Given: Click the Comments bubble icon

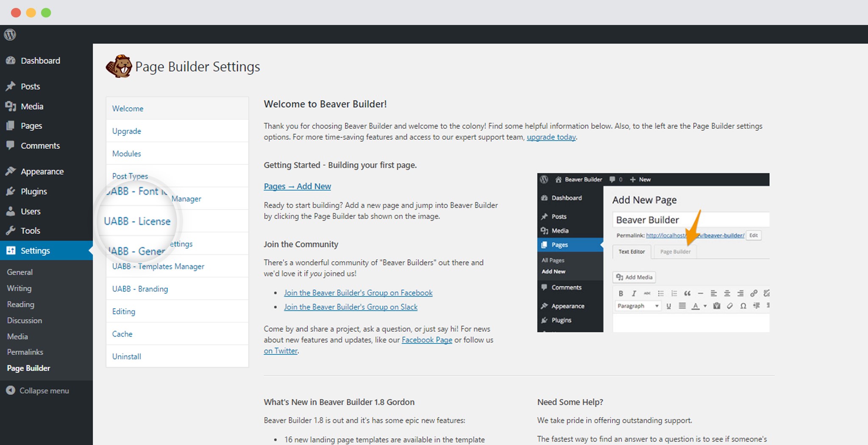Looking at the screenshot, I should 11,146.
